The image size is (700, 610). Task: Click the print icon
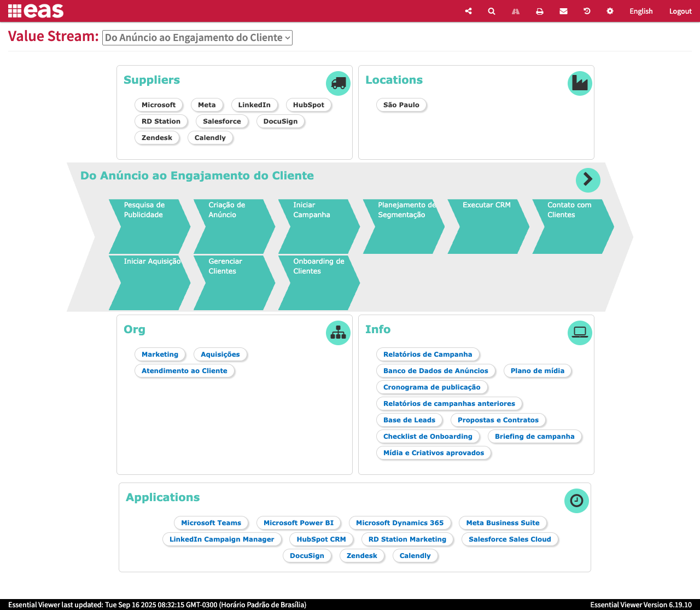[x=539, y=11]
